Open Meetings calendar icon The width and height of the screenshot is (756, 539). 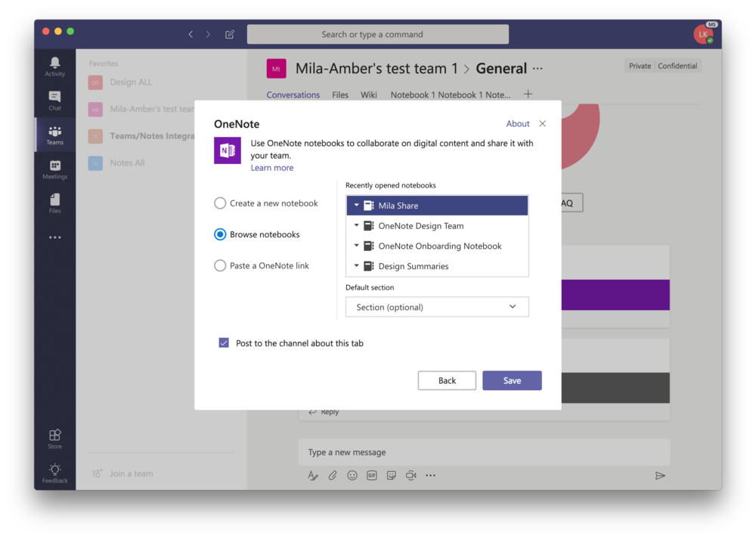point(55,169)
